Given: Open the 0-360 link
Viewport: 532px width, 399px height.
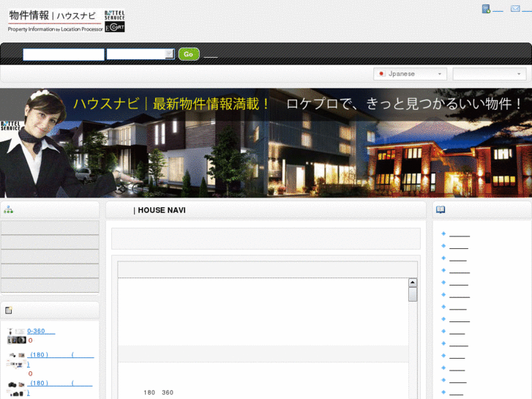Looking at the screenshot, I should pyautogui.click(x=41, y=331).
